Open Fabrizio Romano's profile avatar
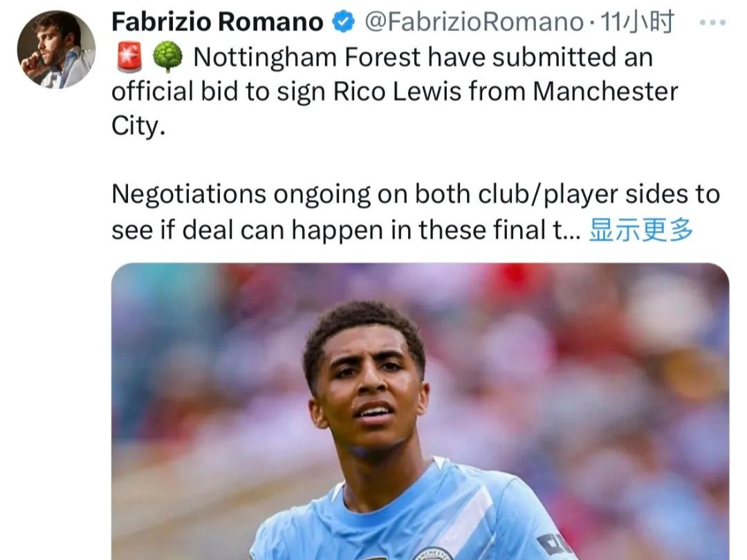 (x=56, y=49)
